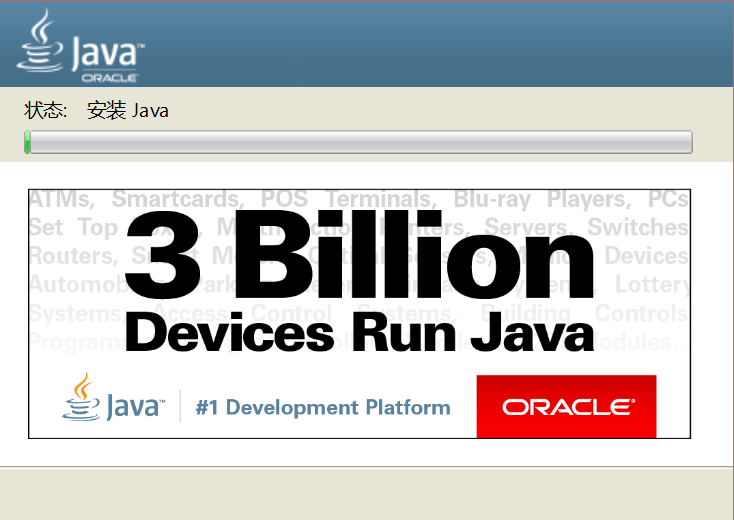
Task: Click the red ORACLE logo in banner
Action: tap(566, 406)
